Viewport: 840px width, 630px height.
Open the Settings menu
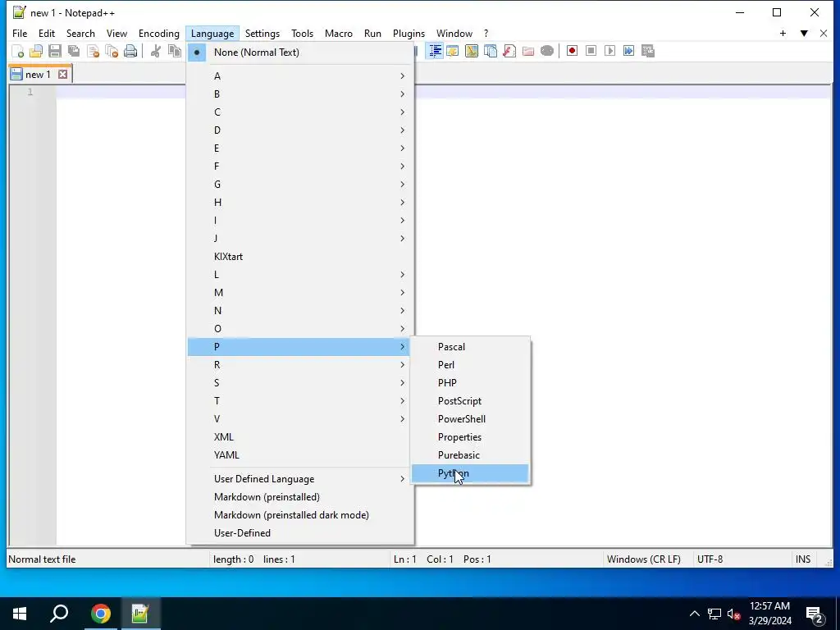262,33
